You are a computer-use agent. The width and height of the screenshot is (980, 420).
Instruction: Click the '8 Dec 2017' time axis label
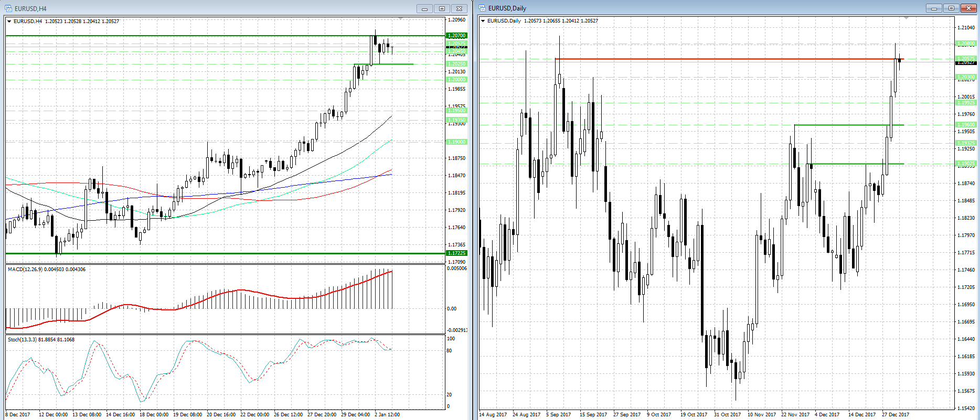[18, 415]
